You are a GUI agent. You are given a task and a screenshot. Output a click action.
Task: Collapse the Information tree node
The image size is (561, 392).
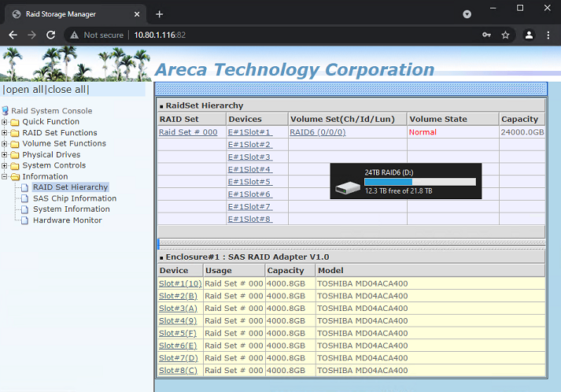coord(4,176)
